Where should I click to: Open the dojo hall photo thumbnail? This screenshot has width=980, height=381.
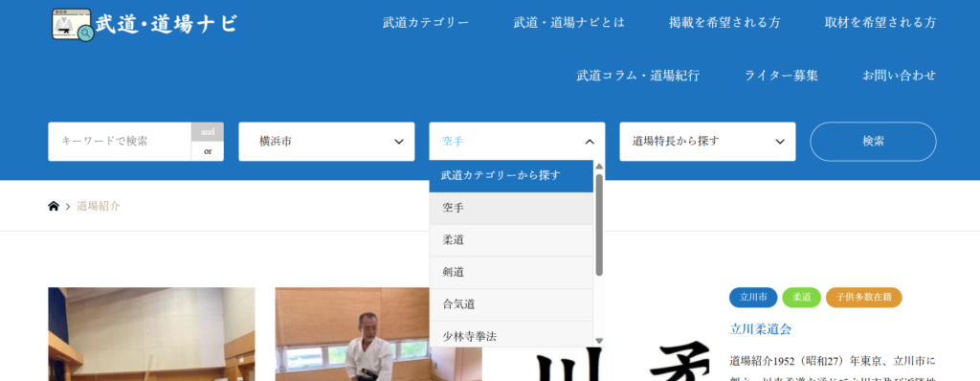click(x=151, y=334)
